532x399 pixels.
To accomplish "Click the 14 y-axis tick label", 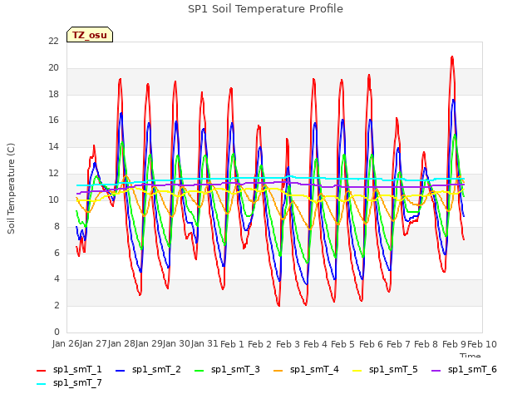I will pos(53,146).
